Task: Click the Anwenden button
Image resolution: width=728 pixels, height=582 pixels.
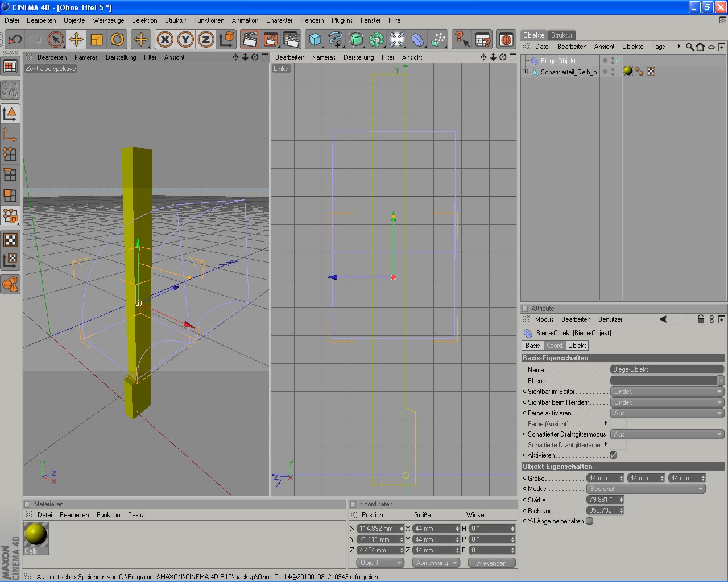Action: point(491,563)
